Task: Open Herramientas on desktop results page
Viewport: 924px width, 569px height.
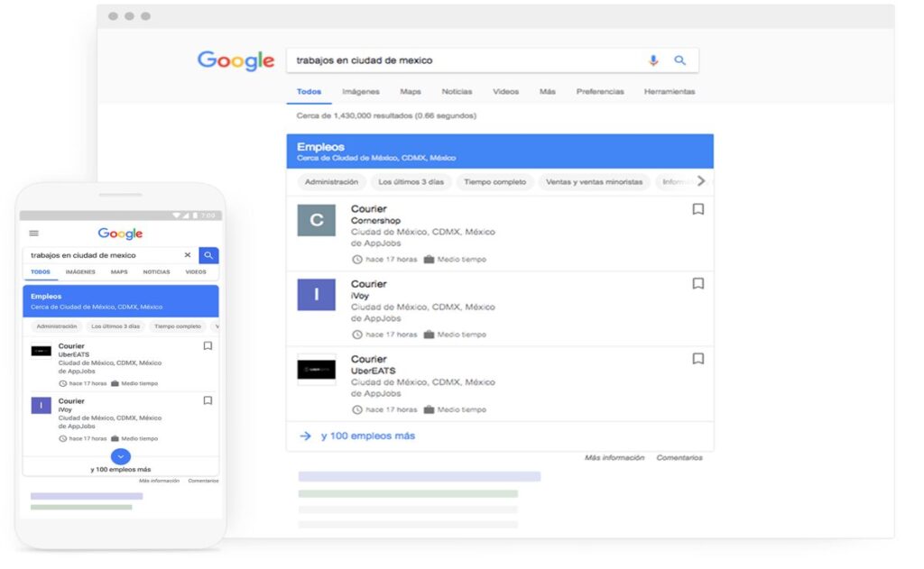Action: click(x=670, y=92)
